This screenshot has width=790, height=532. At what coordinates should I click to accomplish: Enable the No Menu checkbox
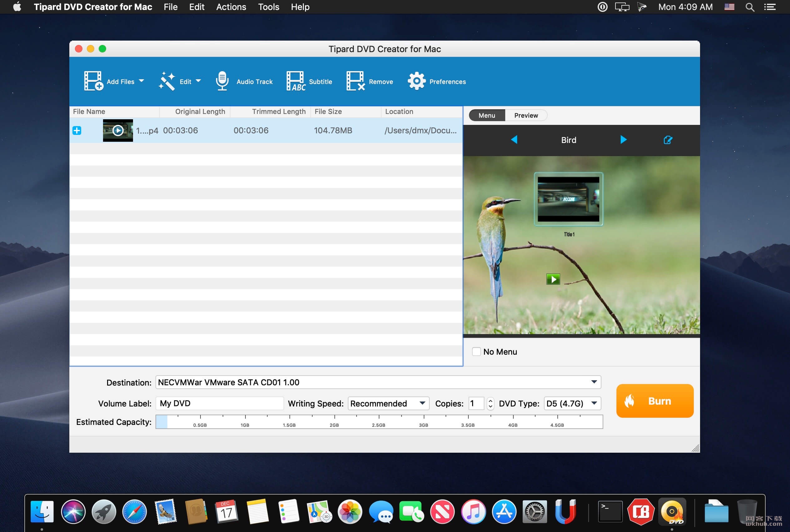point(476,352)
